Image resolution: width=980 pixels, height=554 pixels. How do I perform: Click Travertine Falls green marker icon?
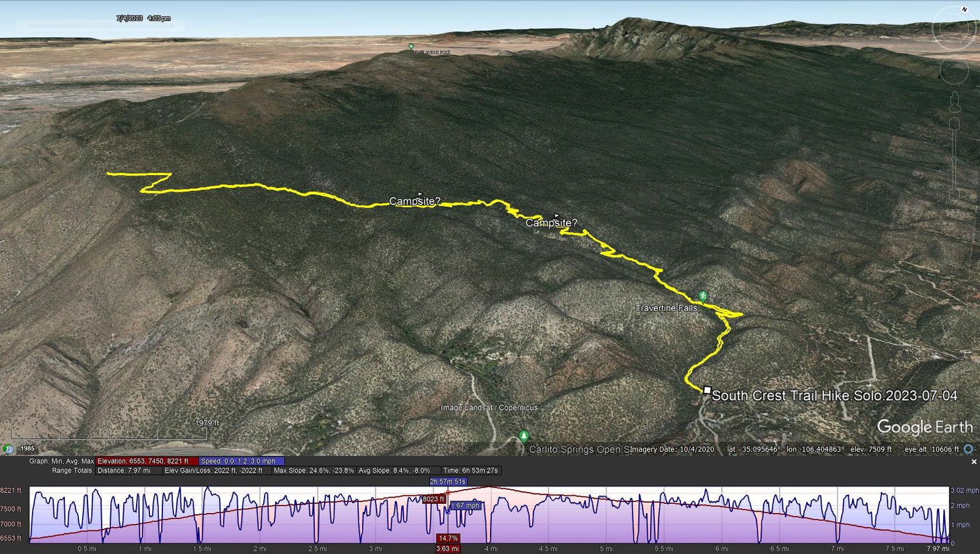coord(703,296)
